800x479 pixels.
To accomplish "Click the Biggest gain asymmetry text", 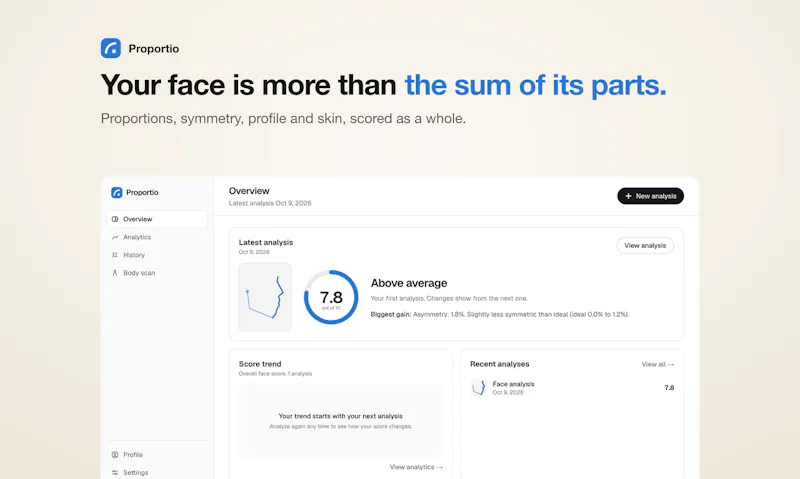I will pos(499,314).
